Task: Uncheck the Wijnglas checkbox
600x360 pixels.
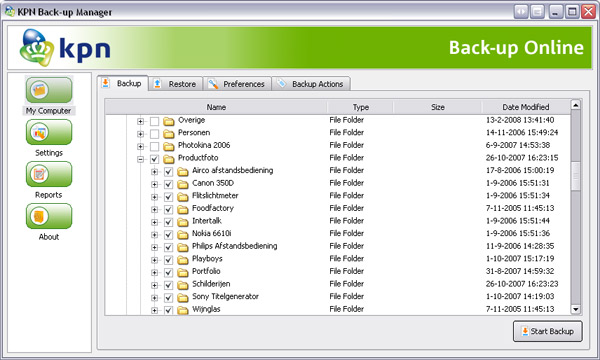Action: pos(168,310)
